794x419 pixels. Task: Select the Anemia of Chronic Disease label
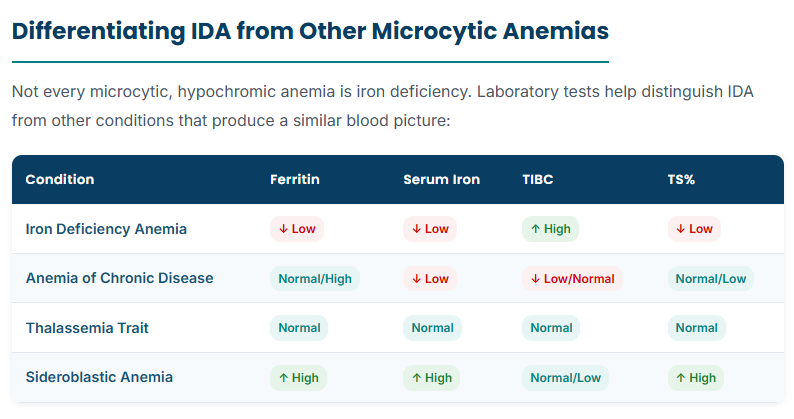click(120, 278)
